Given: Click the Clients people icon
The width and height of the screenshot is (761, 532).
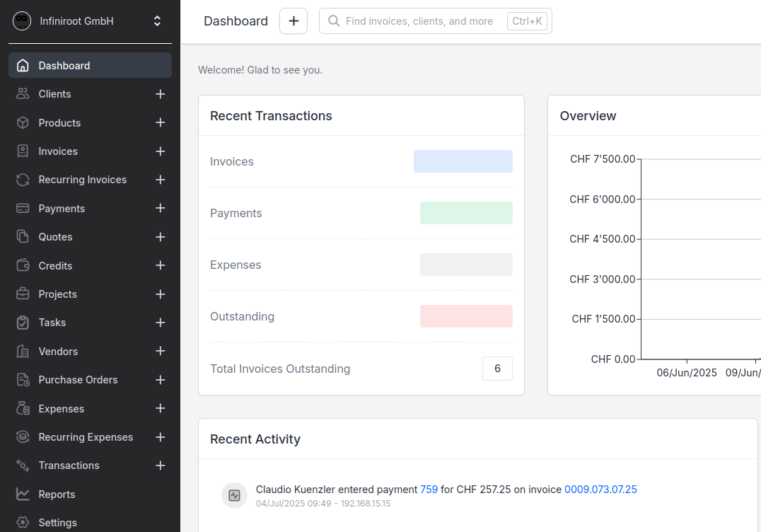Looking at the screenshot, I should point(23,93).
